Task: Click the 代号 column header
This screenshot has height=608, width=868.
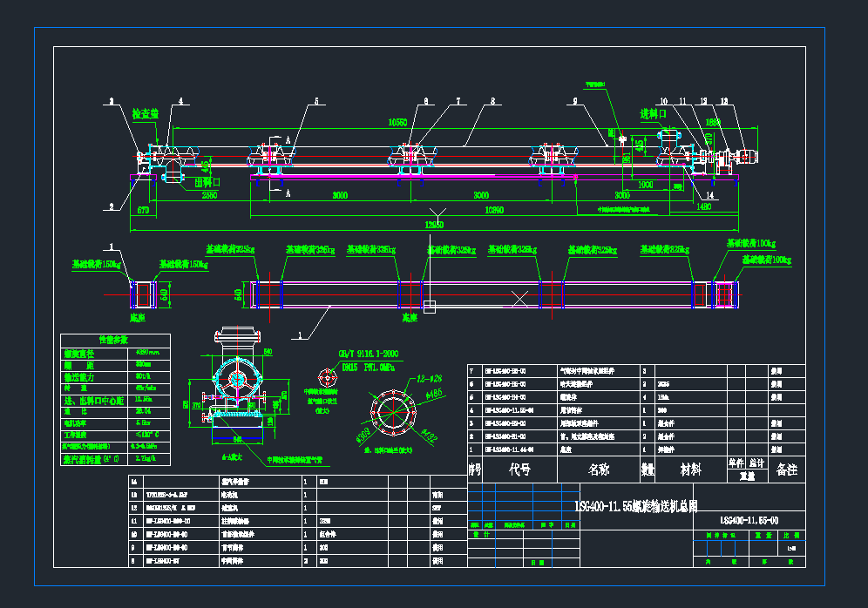Action: (519, 470)
